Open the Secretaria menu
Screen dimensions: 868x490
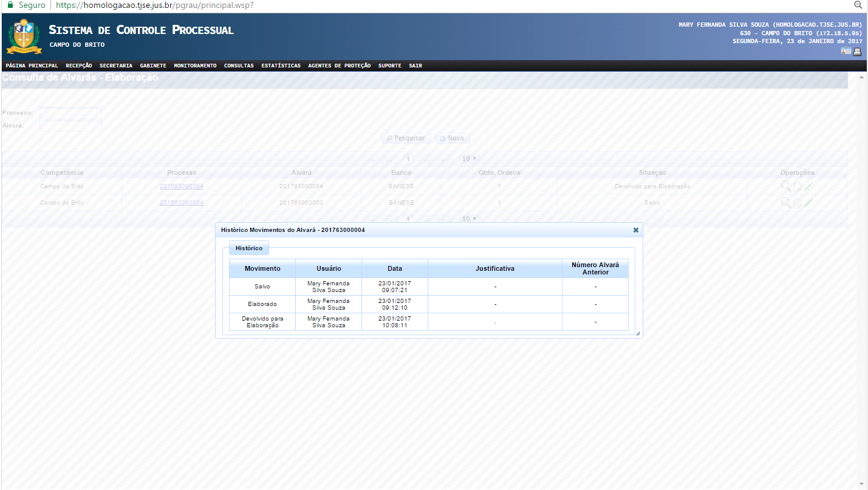[x=116, y=66]
